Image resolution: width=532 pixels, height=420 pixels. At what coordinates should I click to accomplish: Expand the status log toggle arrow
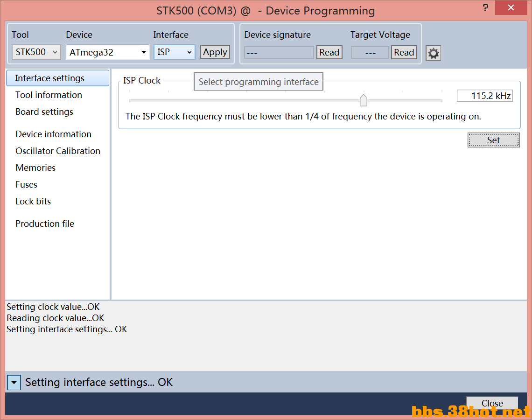pyautogui.click(x=14, y=382)
